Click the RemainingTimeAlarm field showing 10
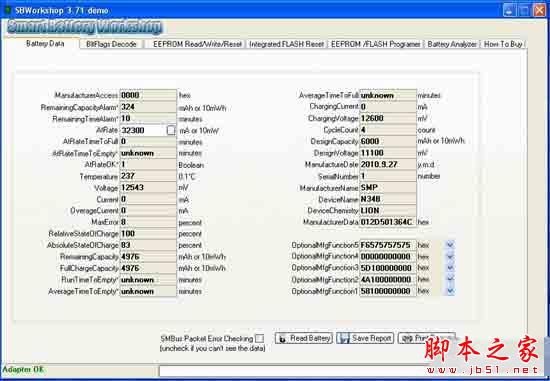The width and height of the screenshot is (550, 381). point(148,119)
